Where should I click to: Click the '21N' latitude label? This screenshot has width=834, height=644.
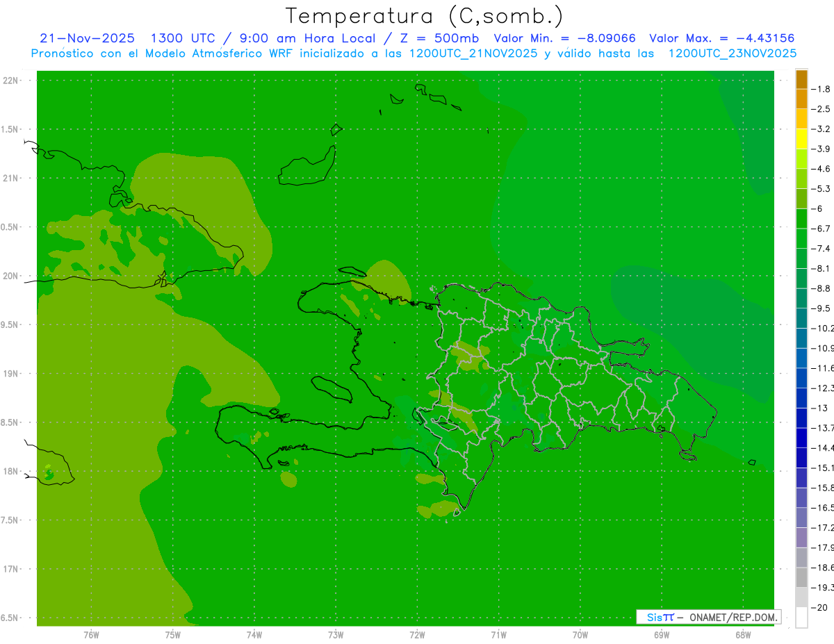pos(12,179)
